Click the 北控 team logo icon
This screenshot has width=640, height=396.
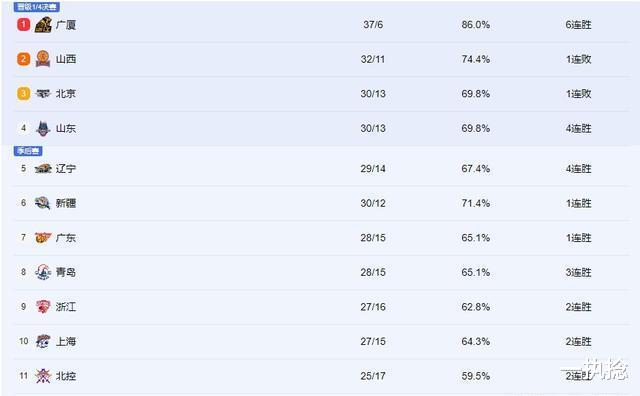coord(43,376)
